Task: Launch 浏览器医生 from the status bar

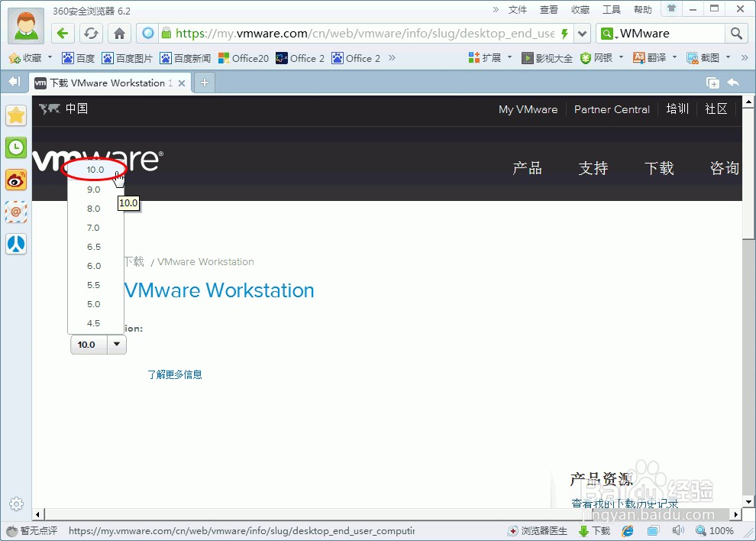Action: click(x=537, y=530)
